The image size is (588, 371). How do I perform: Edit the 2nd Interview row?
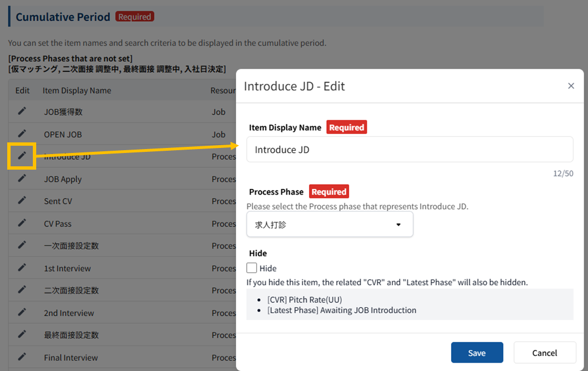click(22, 312)
